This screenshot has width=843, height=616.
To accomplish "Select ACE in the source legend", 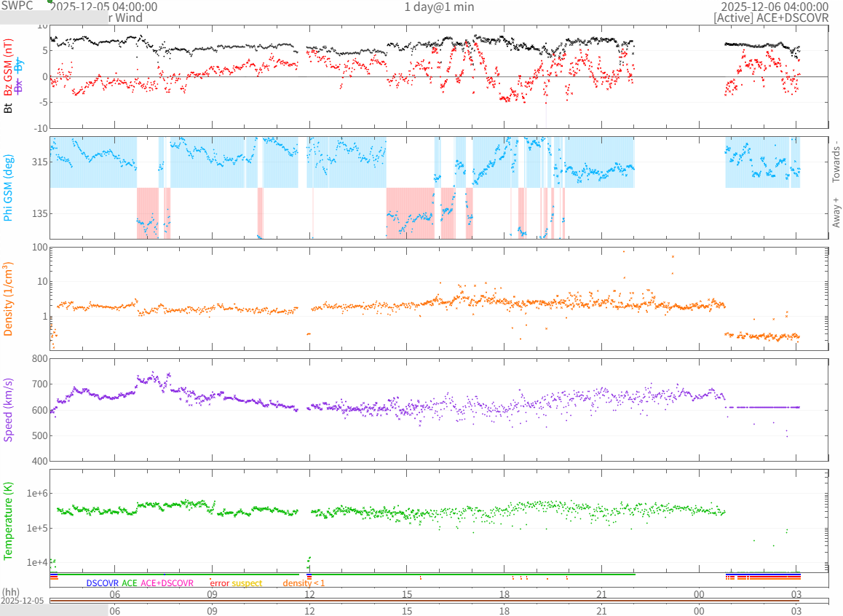I will 130,583.
